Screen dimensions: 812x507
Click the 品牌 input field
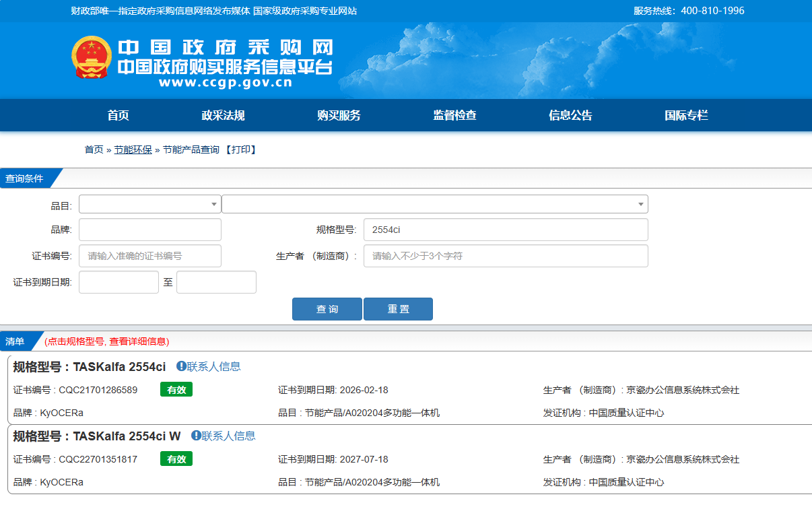150,230
